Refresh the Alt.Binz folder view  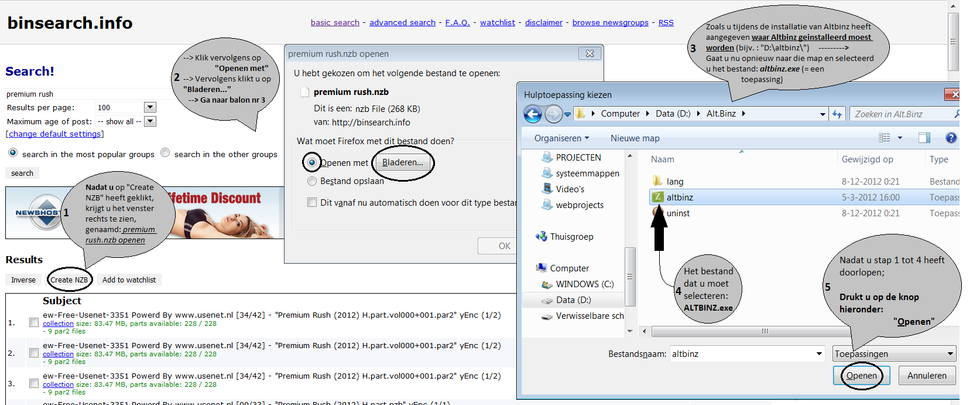pos(837,114)
